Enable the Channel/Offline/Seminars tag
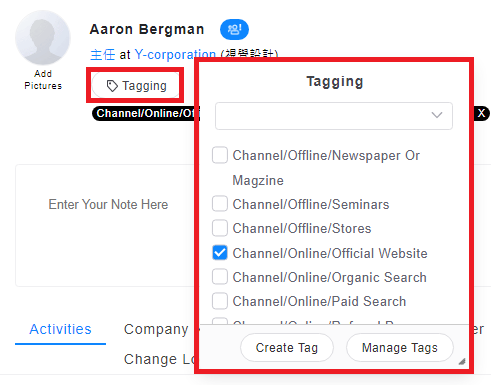 click(x=220, y=204)
